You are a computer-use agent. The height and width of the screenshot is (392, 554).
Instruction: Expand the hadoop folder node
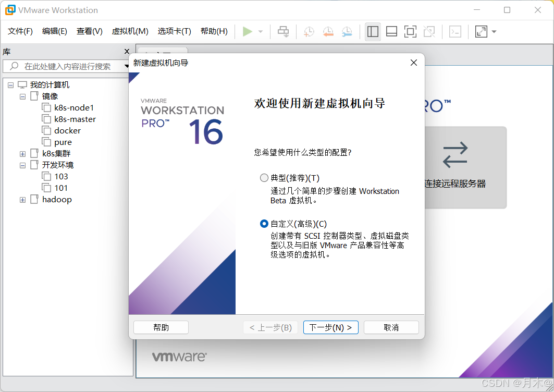click(22, 200)
